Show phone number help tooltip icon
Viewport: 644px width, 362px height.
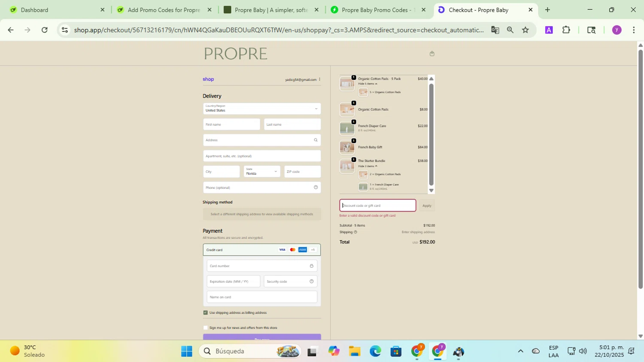tap(316, 188)
